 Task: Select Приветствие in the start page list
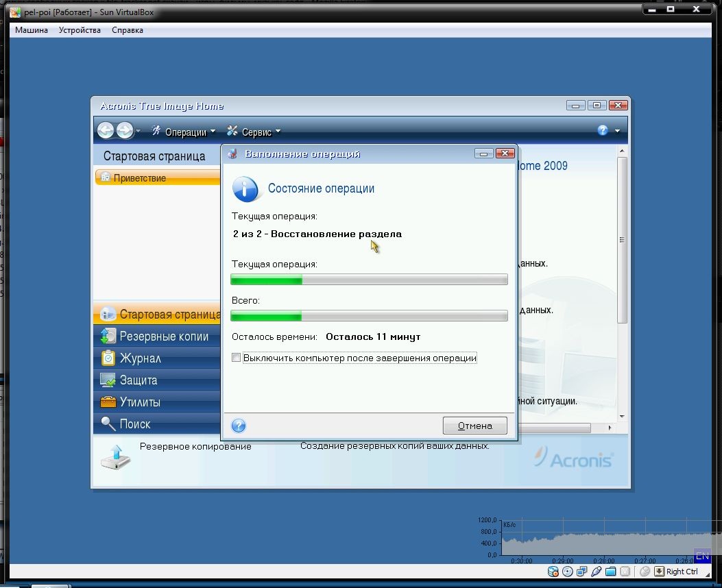(158, 177)
